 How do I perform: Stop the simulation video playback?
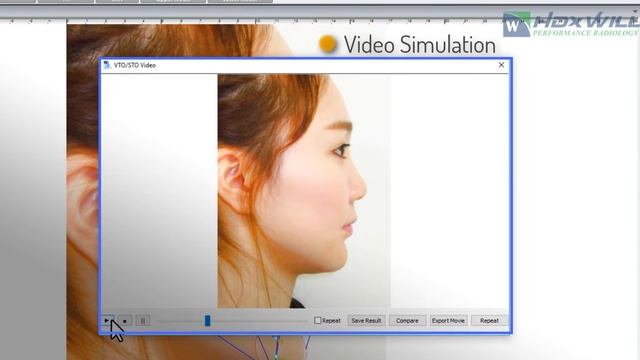pyautogui.click(x=125, y=321)
